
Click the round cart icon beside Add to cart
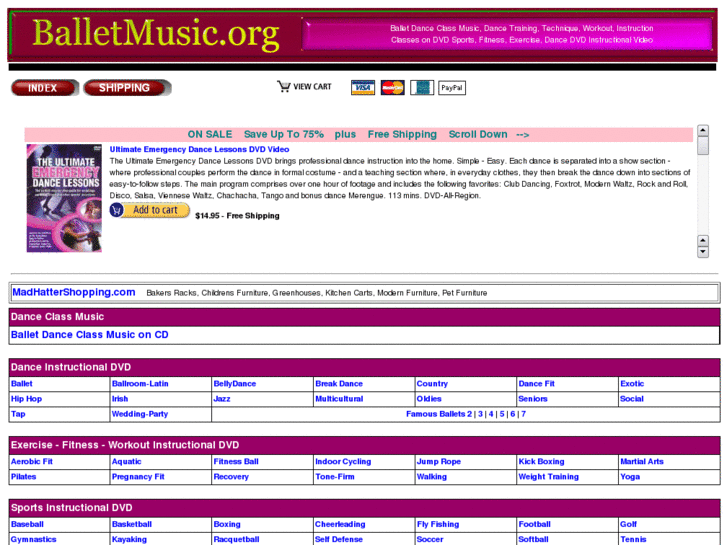116,210
